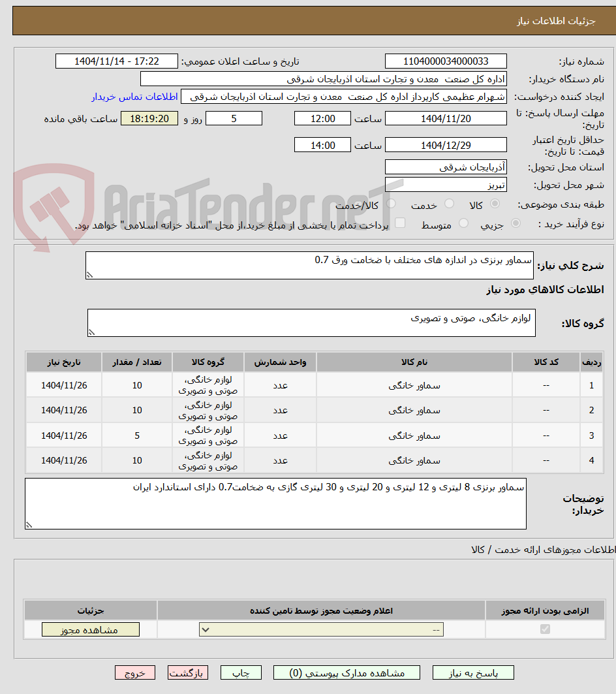Click the price validity date 1404/12/29
The height and width of the screenshot is (694, 616).
[x=446, y=145]
